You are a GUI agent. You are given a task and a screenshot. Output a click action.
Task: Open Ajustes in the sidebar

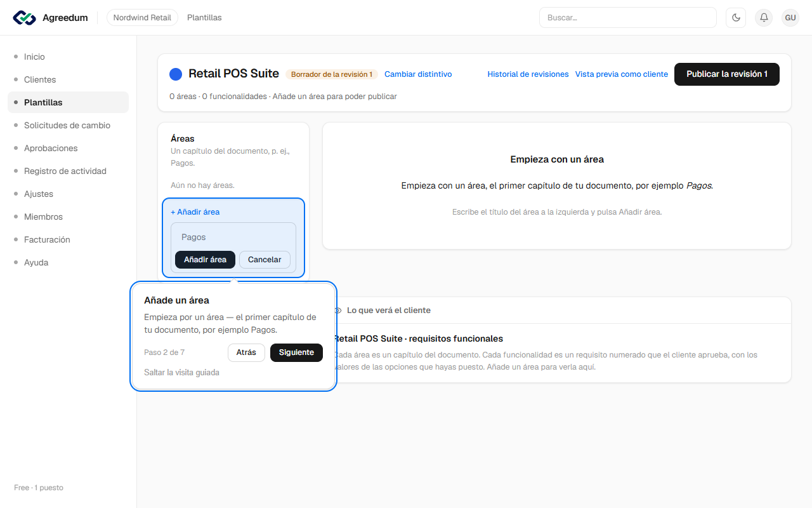click(x=68, y=194)
